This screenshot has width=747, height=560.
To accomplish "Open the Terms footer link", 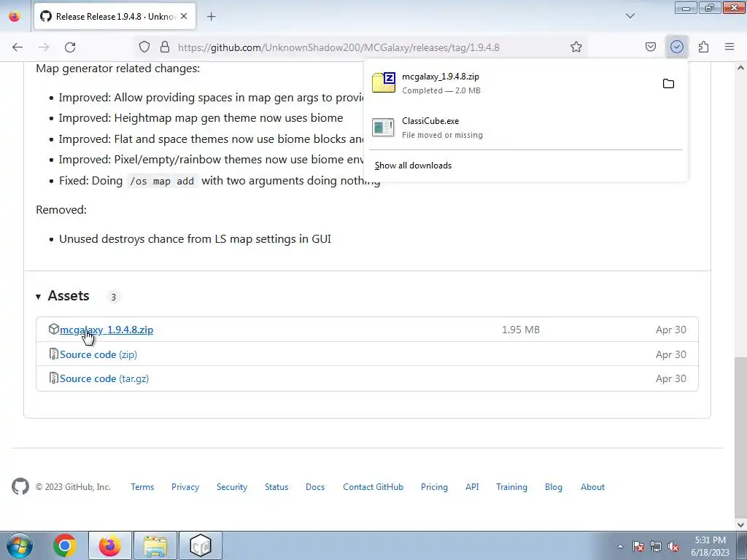I will (142, 486).
